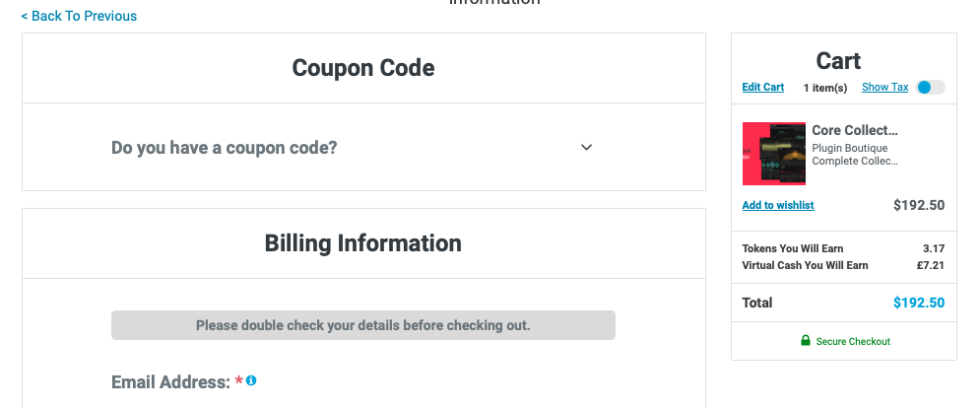This screenshot has width=980, height=408.
Task: Click the Secure Checkout text
Action: point(853,341)
